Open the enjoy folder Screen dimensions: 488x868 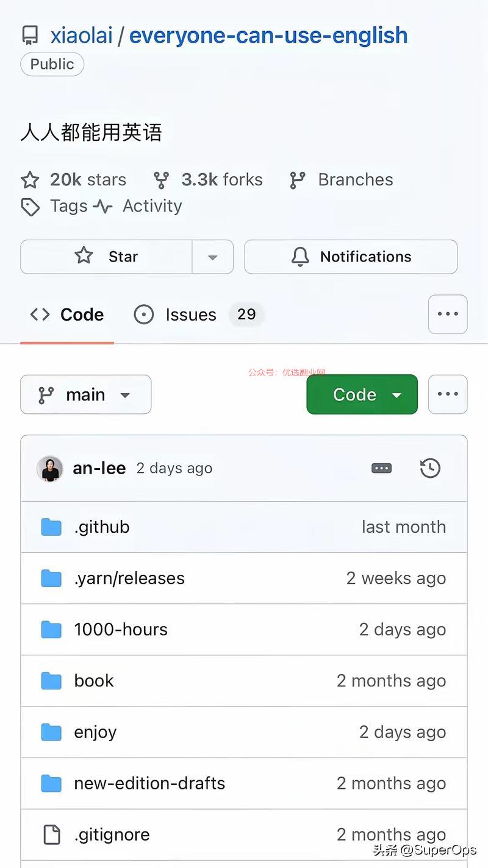(95, 732)
